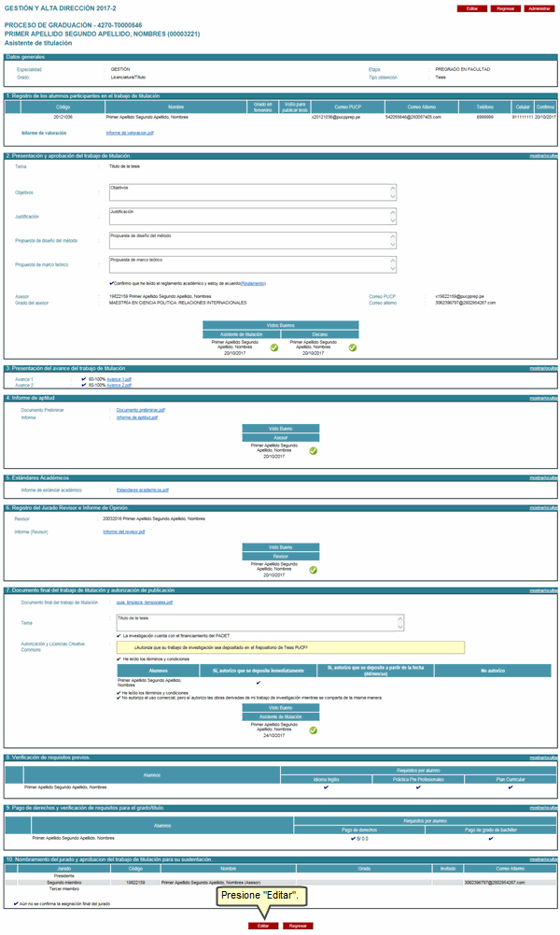Open the Informe de aptitud.pdf link
The width and height of the screenshot is (560, 935).
(x=137, y=418)
